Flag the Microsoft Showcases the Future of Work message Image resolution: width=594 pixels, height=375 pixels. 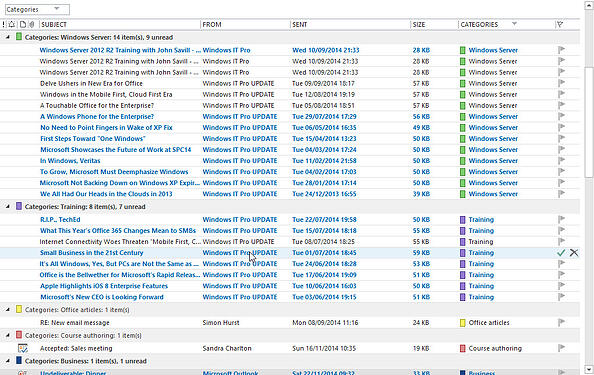pos(561,149)
